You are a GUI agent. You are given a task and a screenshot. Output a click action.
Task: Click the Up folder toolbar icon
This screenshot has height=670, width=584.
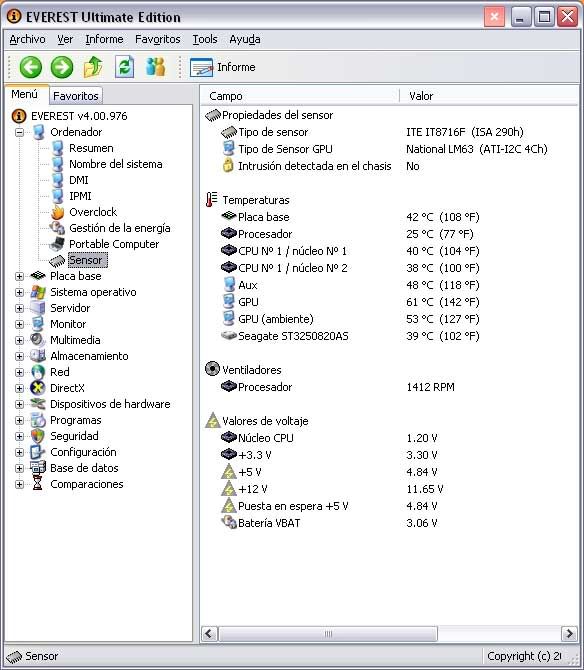[x=93, y=67]
